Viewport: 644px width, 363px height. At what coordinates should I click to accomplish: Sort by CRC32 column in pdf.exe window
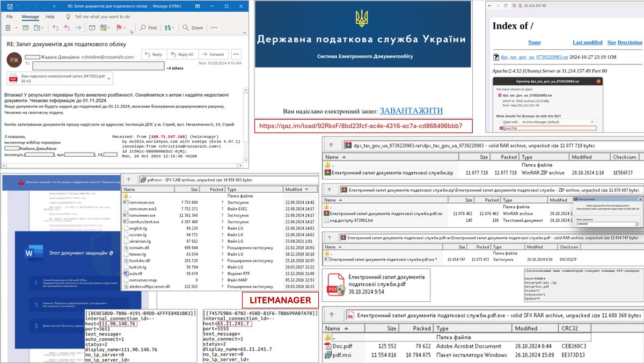click(576, 328)
